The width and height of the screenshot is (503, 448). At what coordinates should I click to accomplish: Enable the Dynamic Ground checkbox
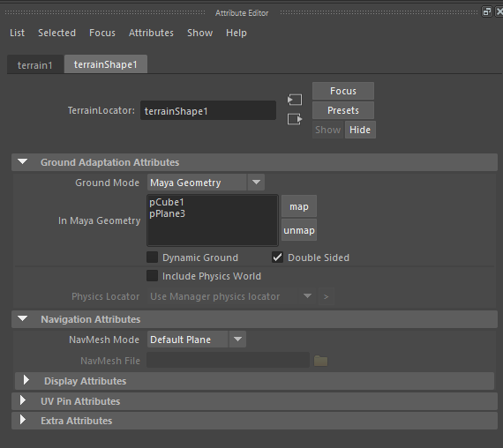click(152, 258)
